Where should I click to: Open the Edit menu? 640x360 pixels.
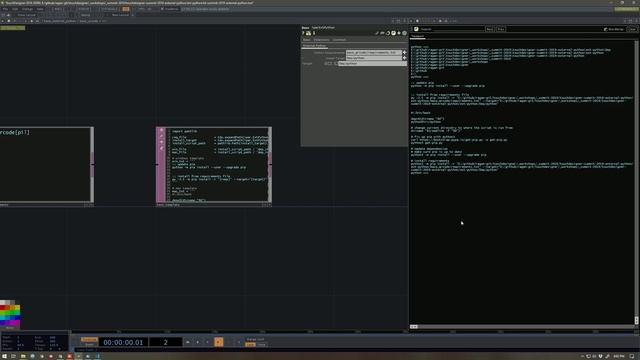pyautogui.click(x=15, y=9)
